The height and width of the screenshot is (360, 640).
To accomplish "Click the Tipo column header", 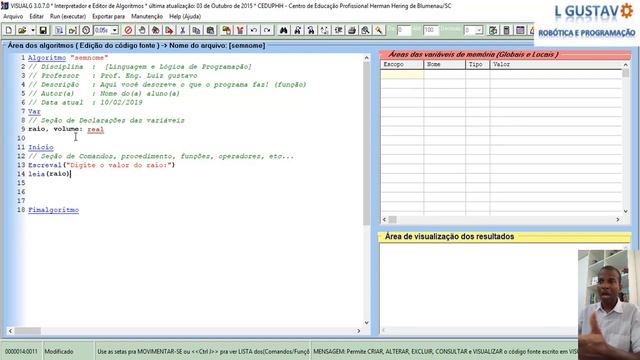I will click(x=478, y=64).
